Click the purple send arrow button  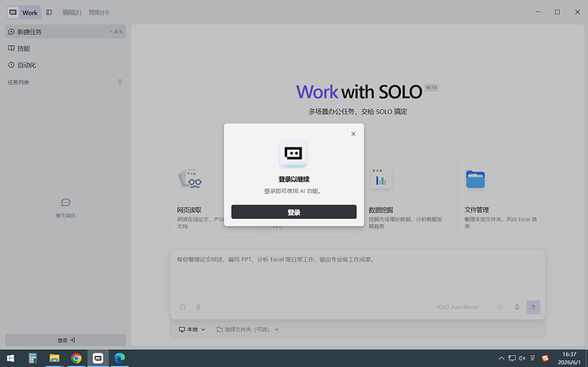pos(533,307)
